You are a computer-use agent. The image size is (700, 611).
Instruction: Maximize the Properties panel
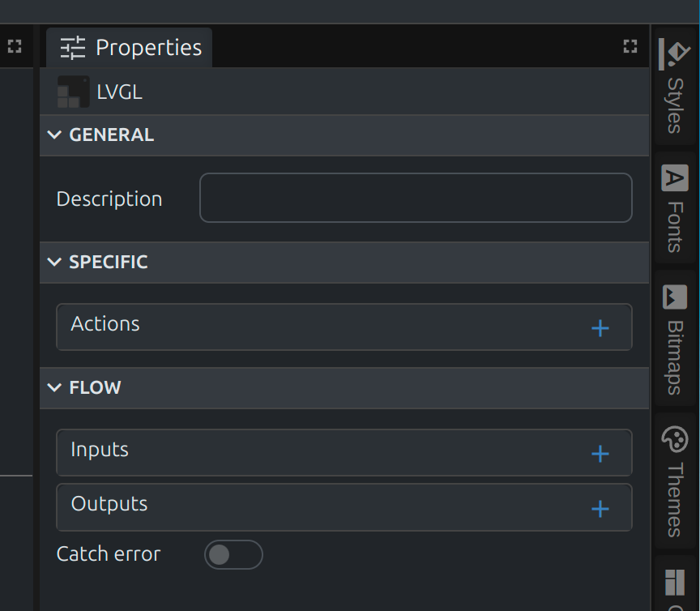point(630,47)
